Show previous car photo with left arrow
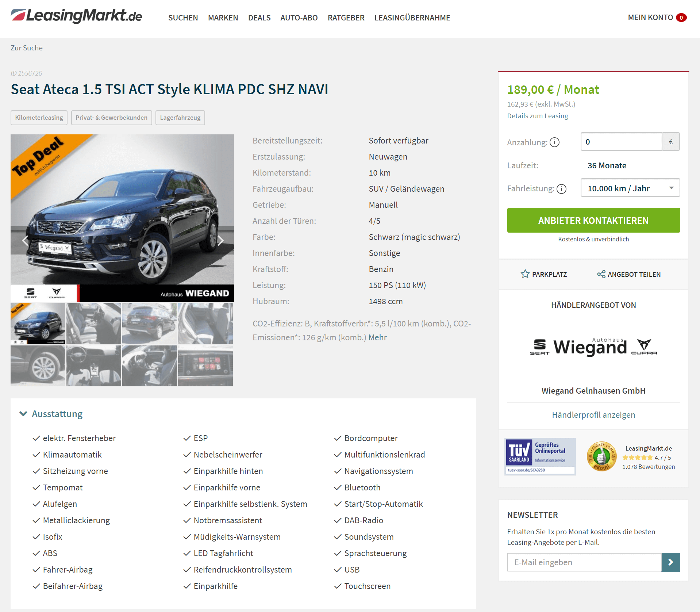 click(25, 240)
